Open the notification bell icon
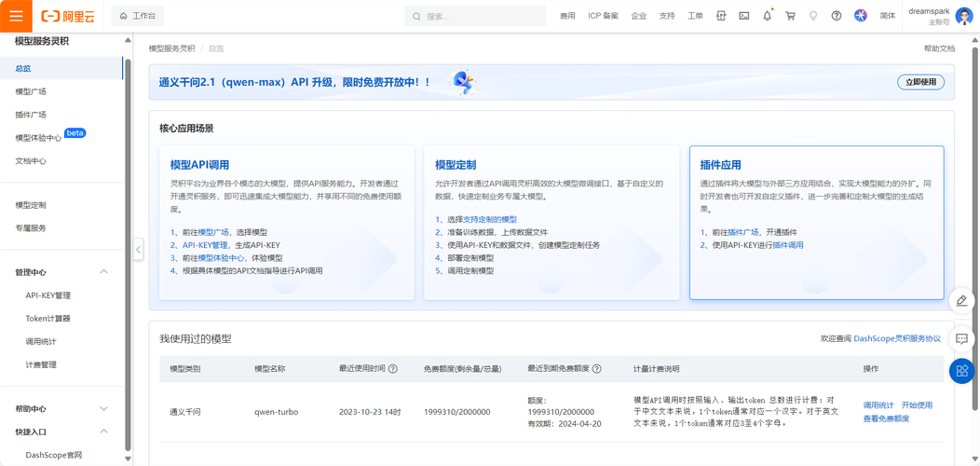 click(x=768, y=16)
